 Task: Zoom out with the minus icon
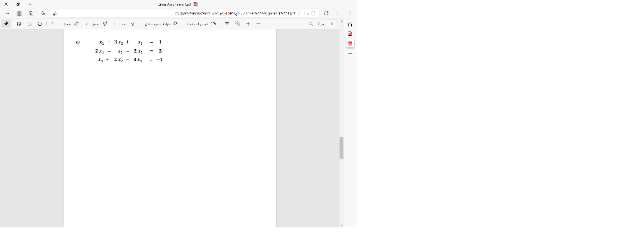click(x=258, y=24)
